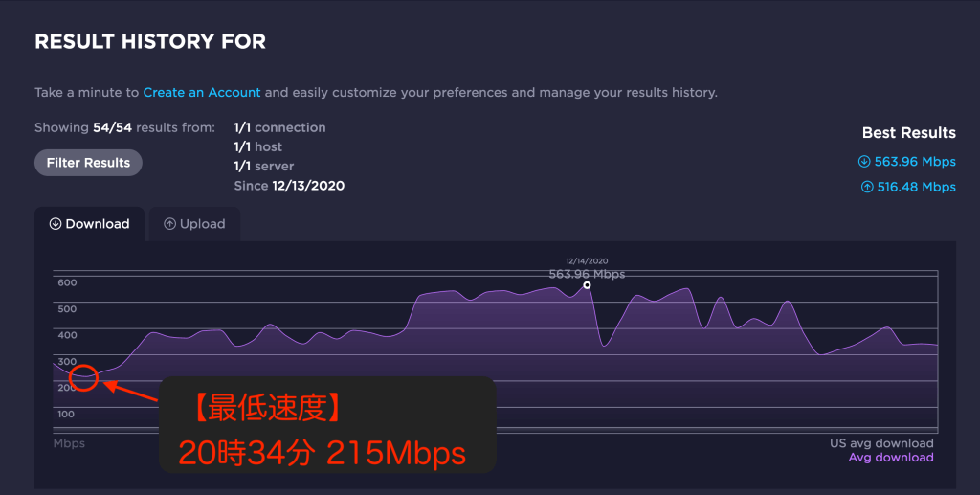Switch to the Upload tab label
This screenshot has width=980, height=495.
202,224
